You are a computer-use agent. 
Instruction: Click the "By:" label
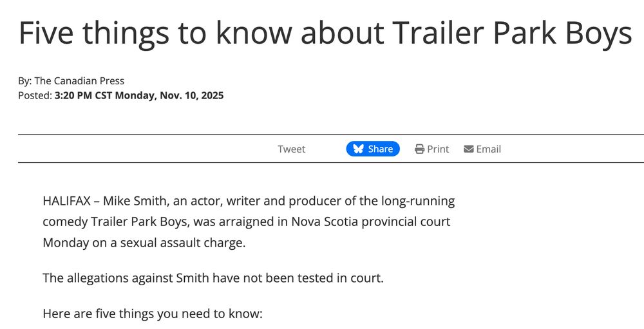(24, 81)
